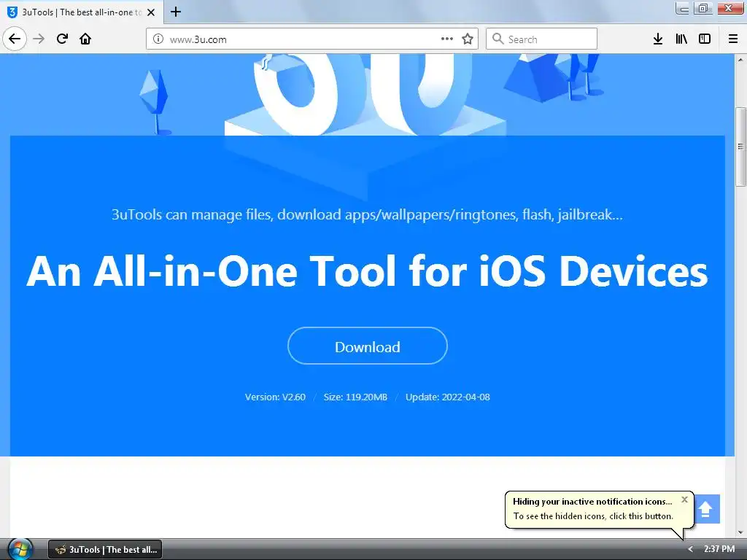Click the 'An All-in-One Tool for iOS Devices' heading
747x560 pixels.
pos(368,271)
